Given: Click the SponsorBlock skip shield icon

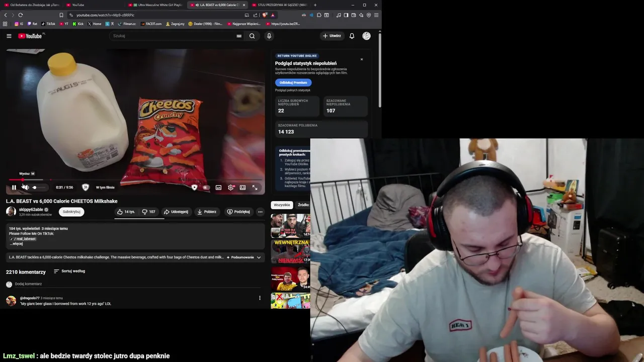Looking at the screenshot, I should [x=86, y=187].
